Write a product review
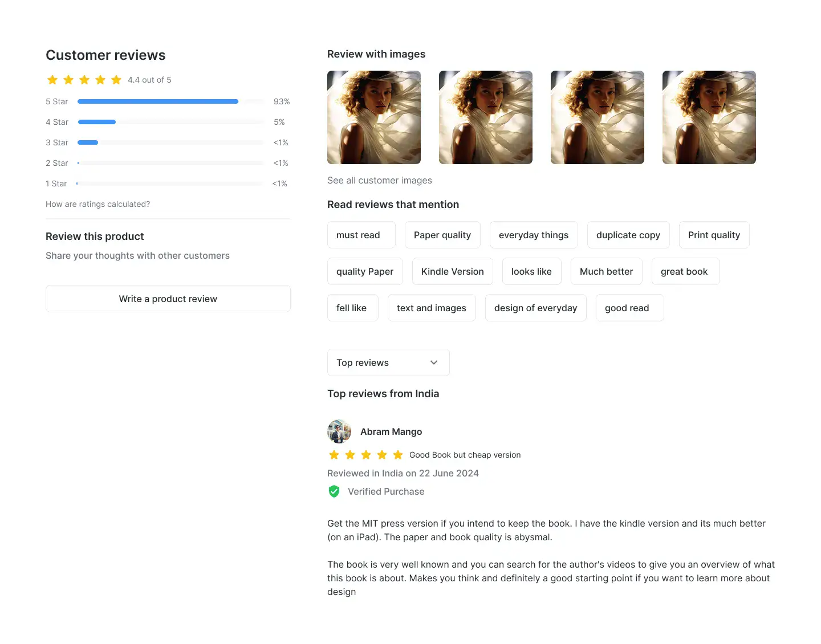The width and height of the screenshot is (821, 644). point(168,299)
